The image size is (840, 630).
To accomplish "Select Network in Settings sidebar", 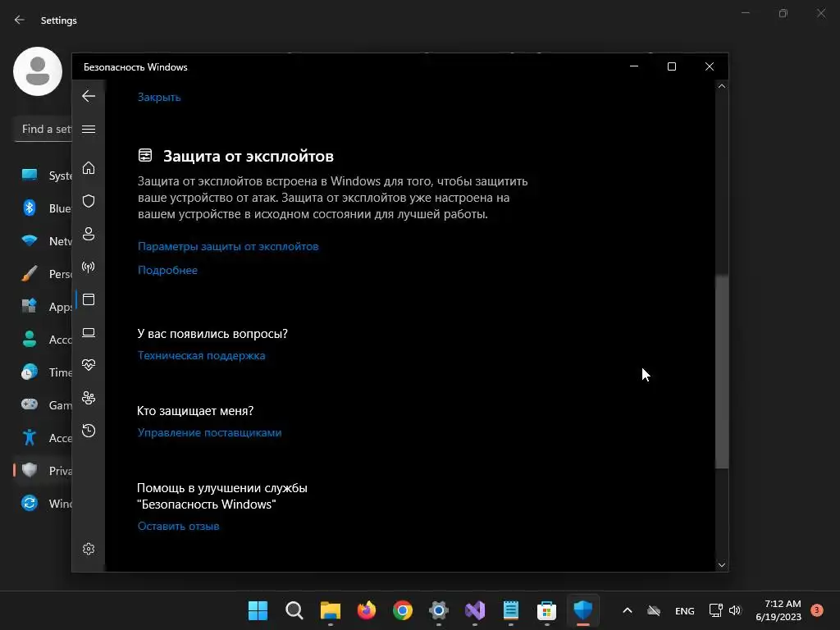I will coord(43,241).
